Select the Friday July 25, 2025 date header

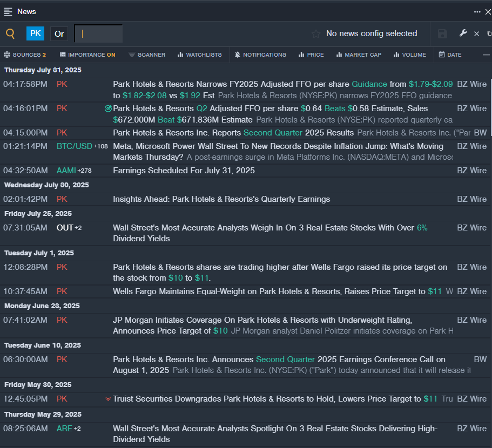coord(38,214)
